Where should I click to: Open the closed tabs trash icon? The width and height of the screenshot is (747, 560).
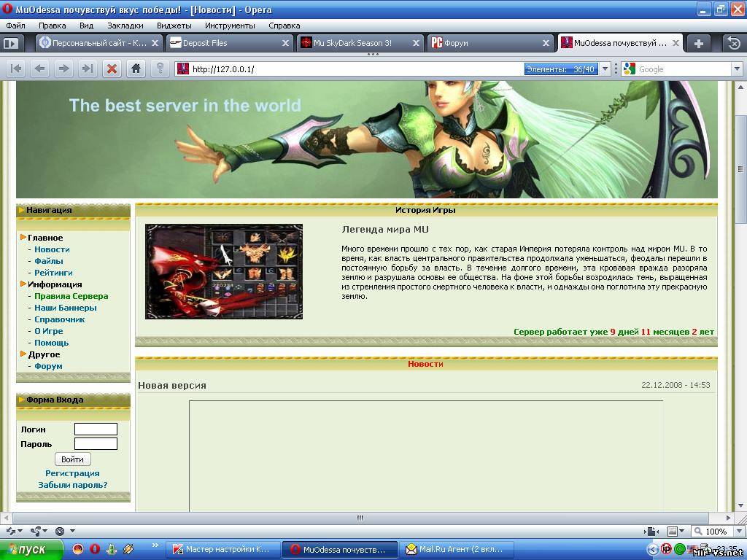point(734,43)
